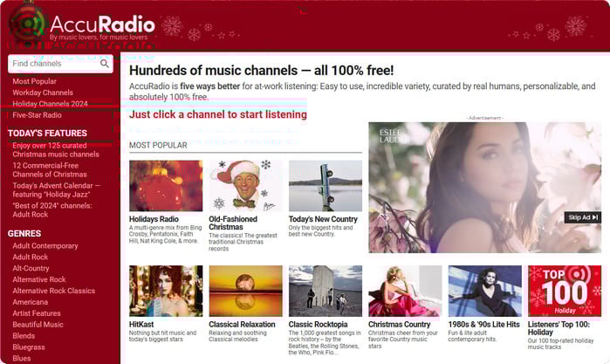The width and height of the screenshot is (610, 364).
Task: Open Holiday Channels 2024 link
Action: coord(50,104)
